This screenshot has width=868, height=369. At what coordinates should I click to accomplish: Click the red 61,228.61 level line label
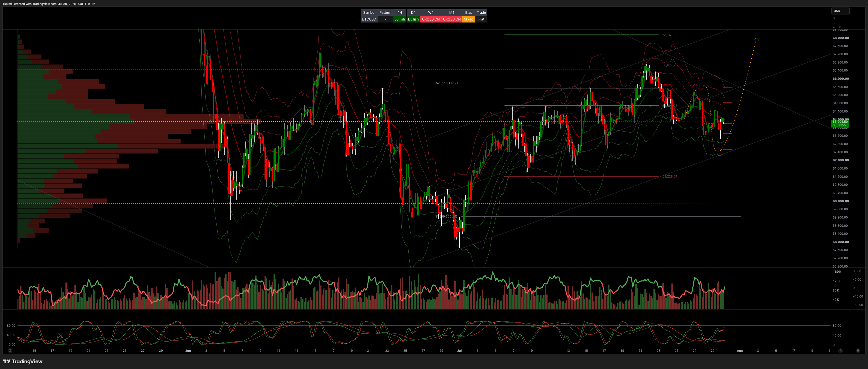669,176
